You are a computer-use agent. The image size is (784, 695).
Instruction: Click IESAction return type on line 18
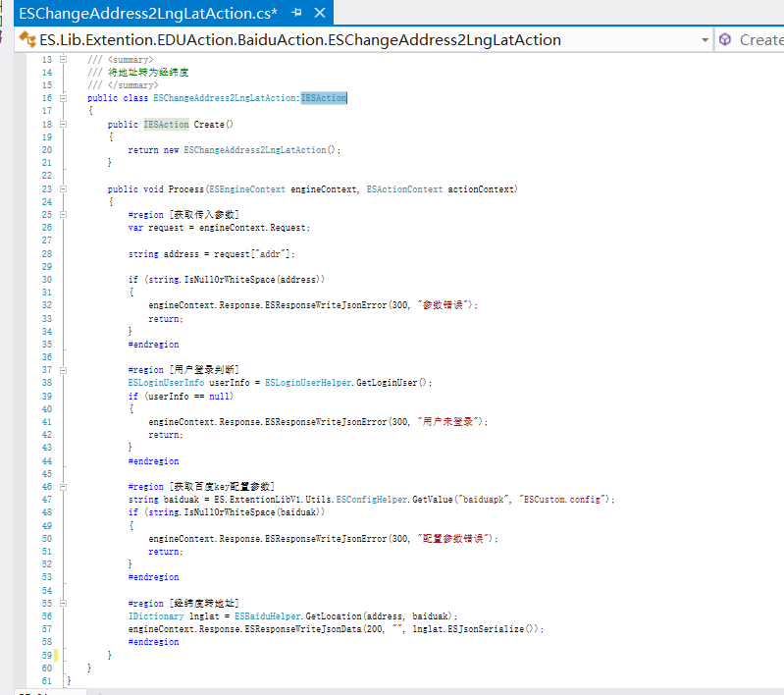point(166,124)
